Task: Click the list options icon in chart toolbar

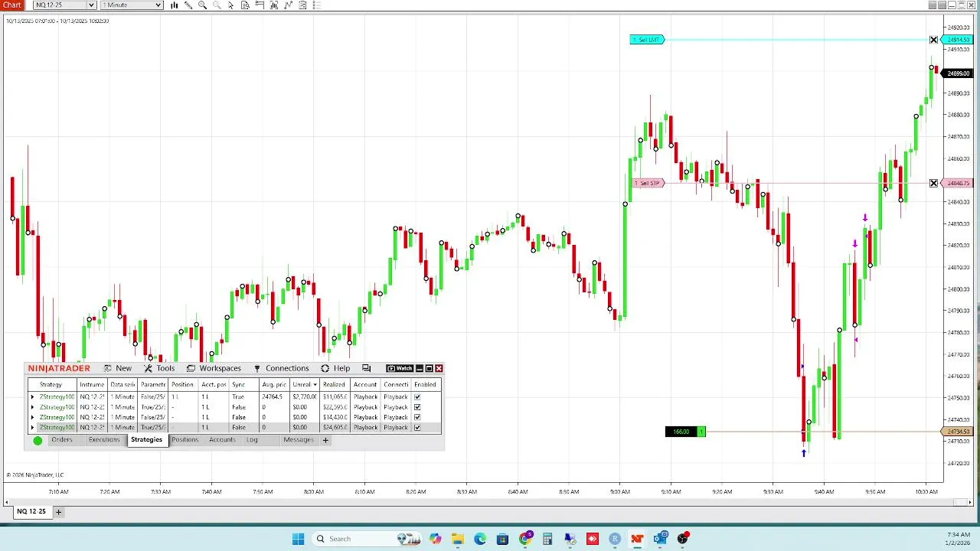Action: click(317, 5)
